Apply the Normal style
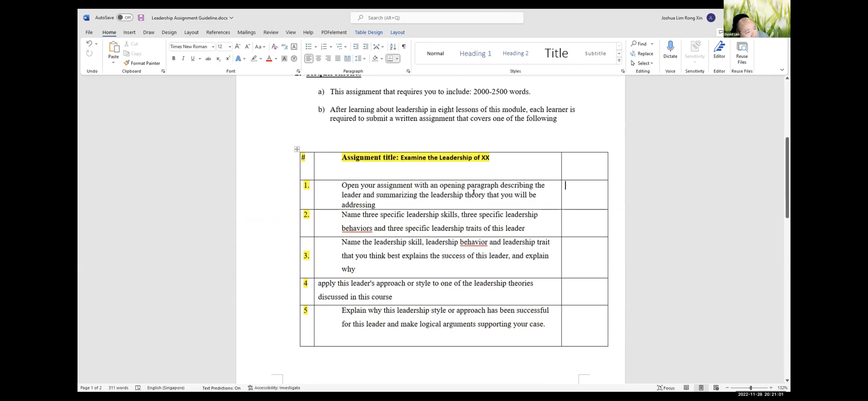Image resolution: width=868 pixels, height=401 pixels. 435,53
